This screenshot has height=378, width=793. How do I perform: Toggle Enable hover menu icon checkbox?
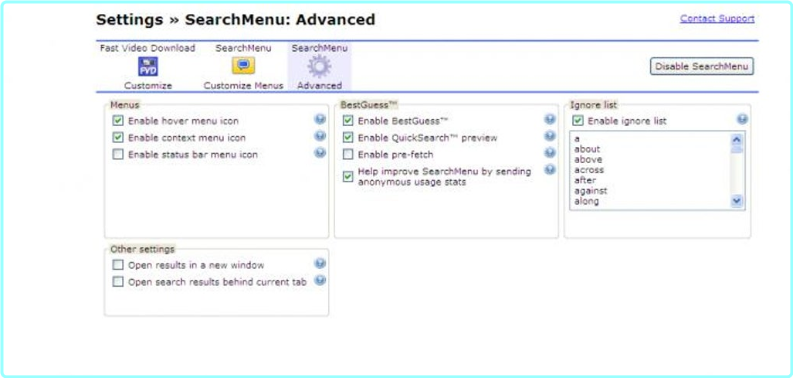pyautogui.click(x=118, y=121)
